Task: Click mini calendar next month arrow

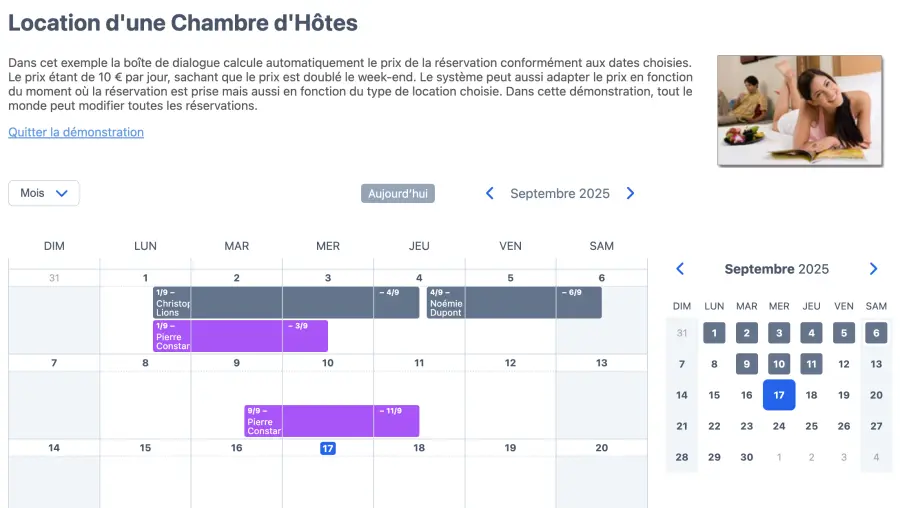Action: click(873, 269)
